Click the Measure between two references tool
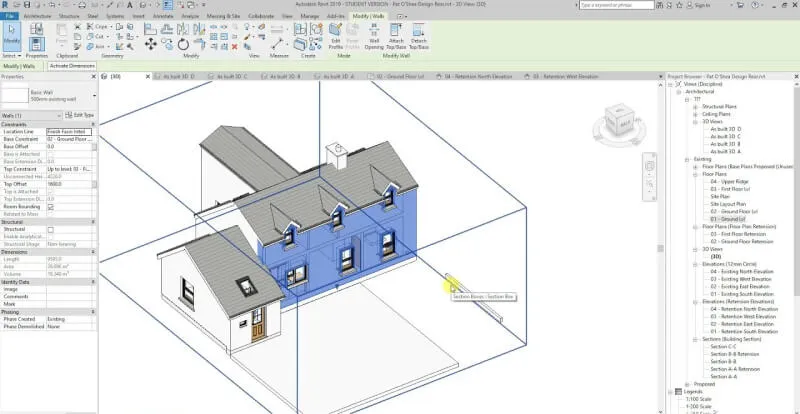Screen dimensions: 800x414 pyautogui.click(x=277, y=43)
